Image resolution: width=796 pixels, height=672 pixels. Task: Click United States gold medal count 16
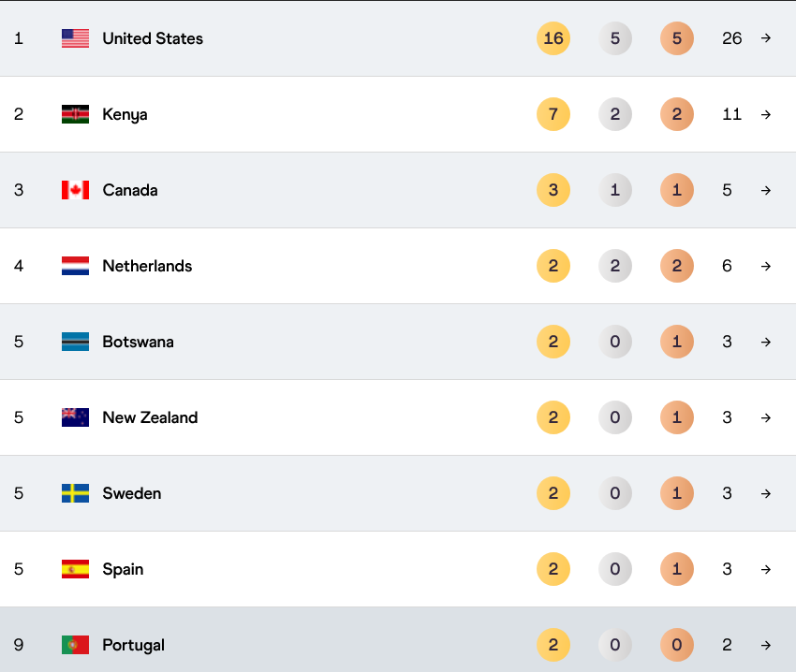(x=553, y=38)
